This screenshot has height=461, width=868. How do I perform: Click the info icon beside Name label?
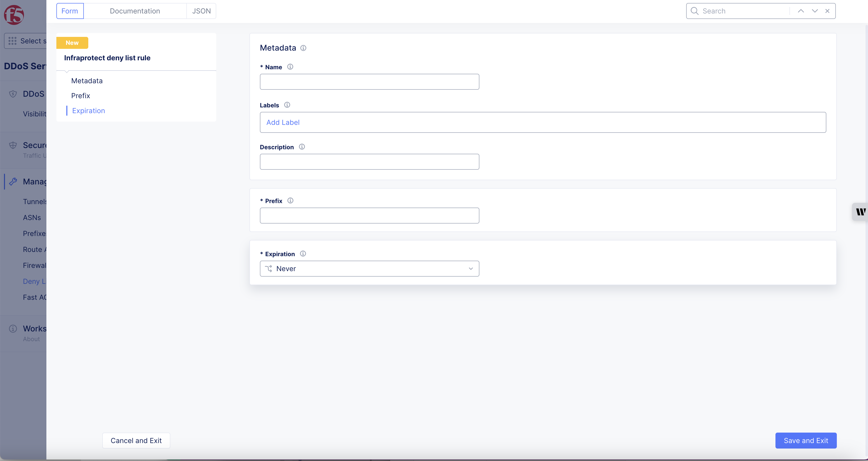click(x=290, y=67)
